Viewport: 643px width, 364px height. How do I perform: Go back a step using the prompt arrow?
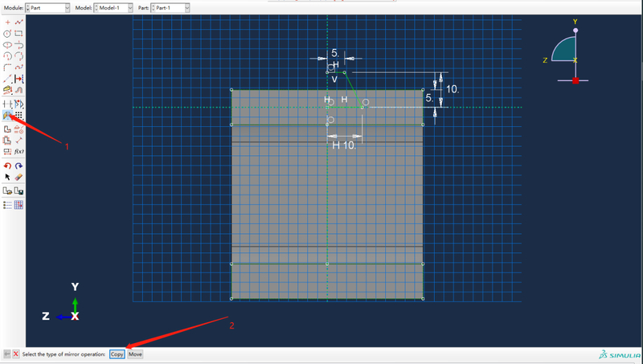coord(7,354)
